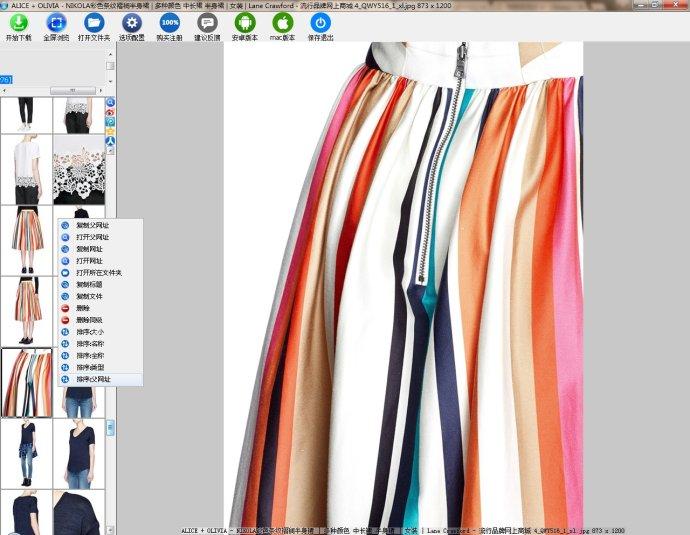The image size is (690, 535).
Task: Select the white lace top front thumbnail
Action: [x=79, y=115]
